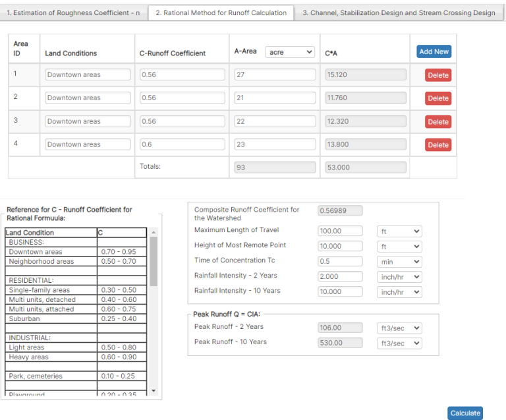Viewport: 506px width, 420px height.
Task: Delete area row 4
Action: click(x=438, y=145)
